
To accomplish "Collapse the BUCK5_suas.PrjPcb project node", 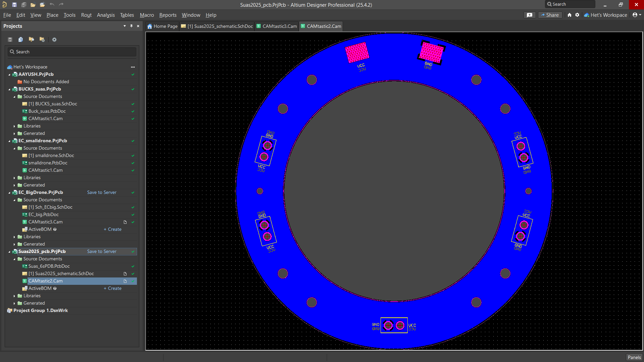I will pos(9,89).
